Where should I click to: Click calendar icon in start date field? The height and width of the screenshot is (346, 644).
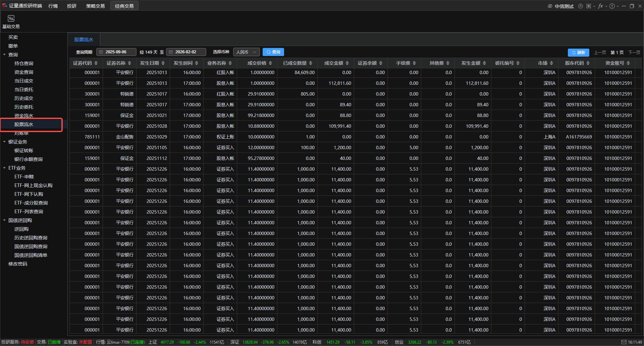coord(101,52)
